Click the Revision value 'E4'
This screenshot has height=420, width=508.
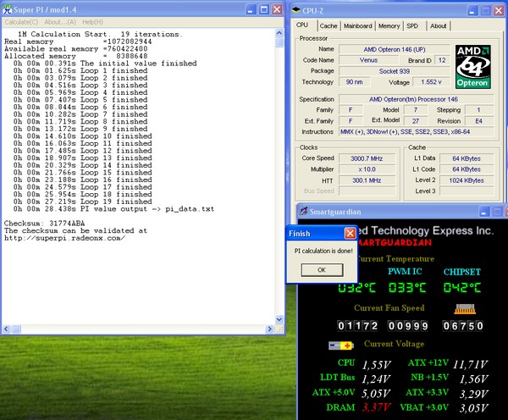[479, 121]
